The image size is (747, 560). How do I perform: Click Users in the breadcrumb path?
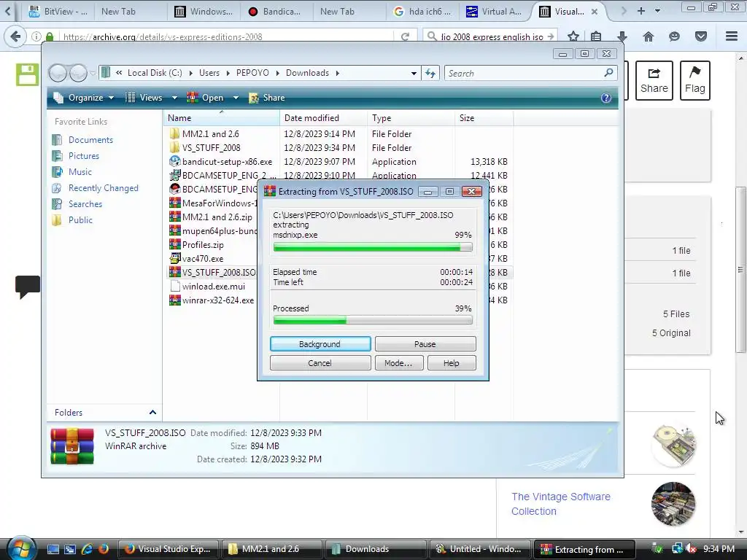(209, 73)
